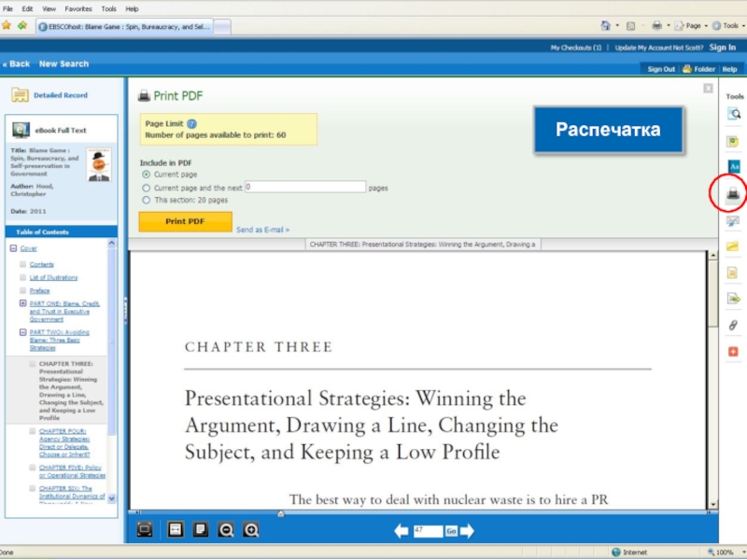Image resolution: width=747 pixels, height=560 pixels.
Task: Click the Print tool icon in sidebar
Action: 734,194
